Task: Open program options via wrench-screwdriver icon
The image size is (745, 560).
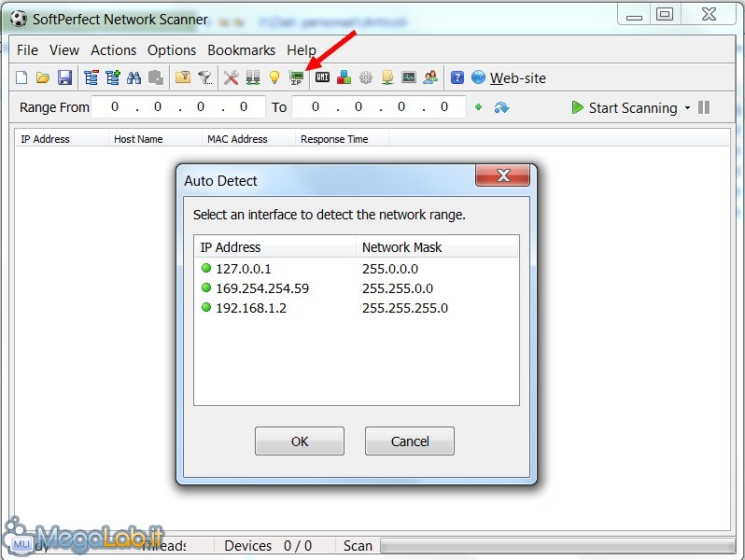Action: tap(231, 77)
